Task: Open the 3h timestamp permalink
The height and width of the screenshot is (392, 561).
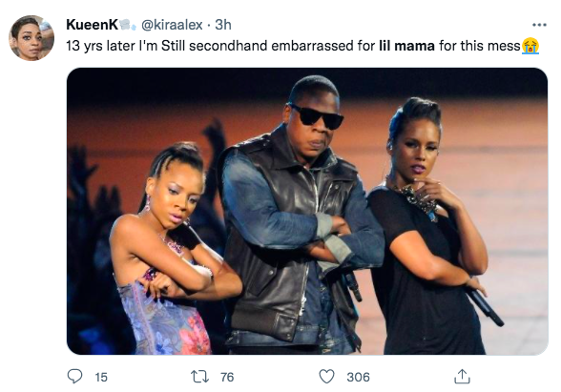Action: (x=223, y=25)
